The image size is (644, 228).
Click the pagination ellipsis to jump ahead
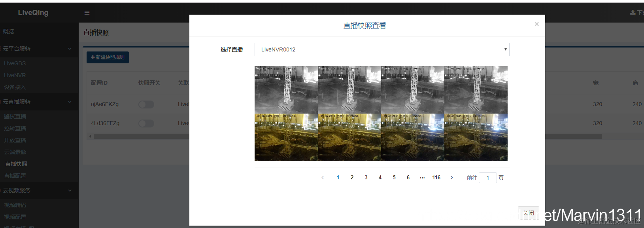[x=422, y=178]
